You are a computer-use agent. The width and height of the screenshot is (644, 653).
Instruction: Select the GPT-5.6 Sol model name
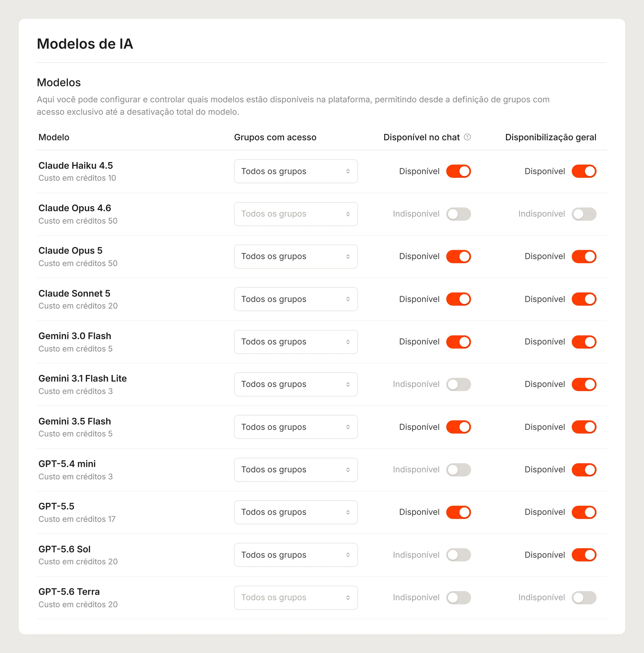64,549
